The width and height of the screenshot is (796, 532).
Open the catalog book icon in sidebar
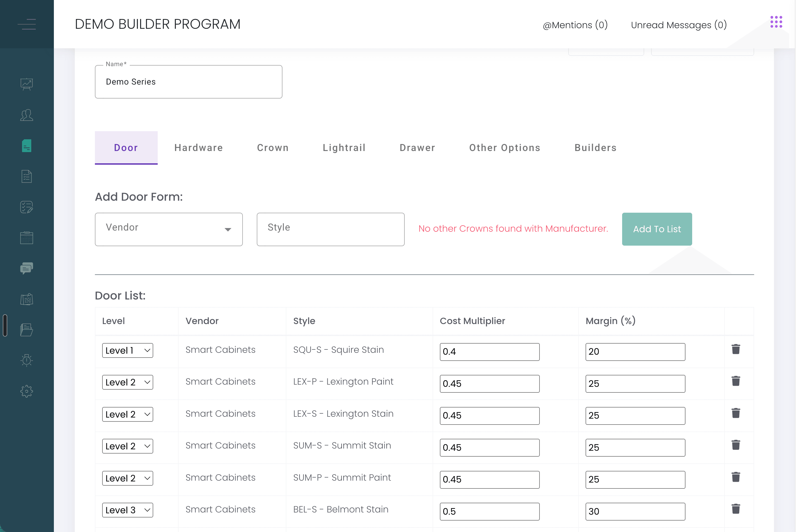27,299
